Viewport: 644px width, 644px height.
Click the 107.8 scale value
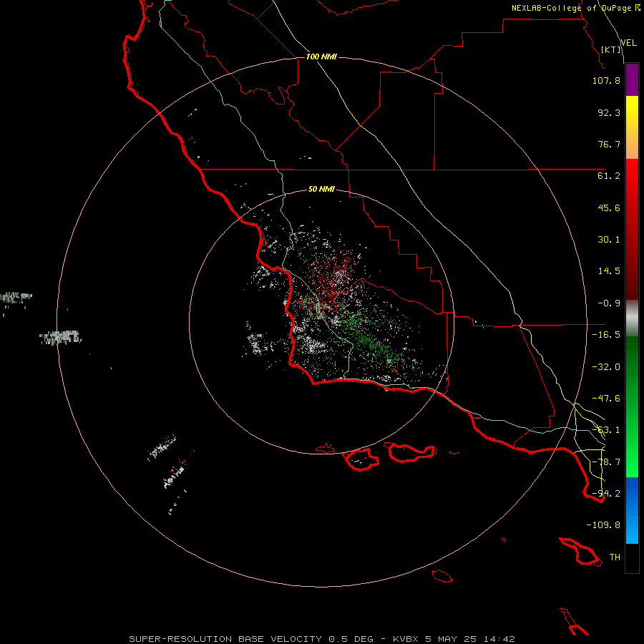pos(606,80)
